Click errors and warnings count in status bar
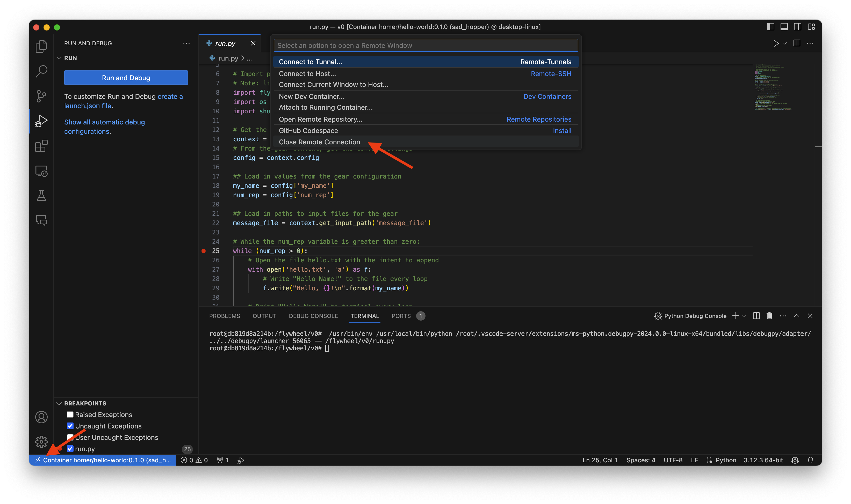 tap(194, 460)
